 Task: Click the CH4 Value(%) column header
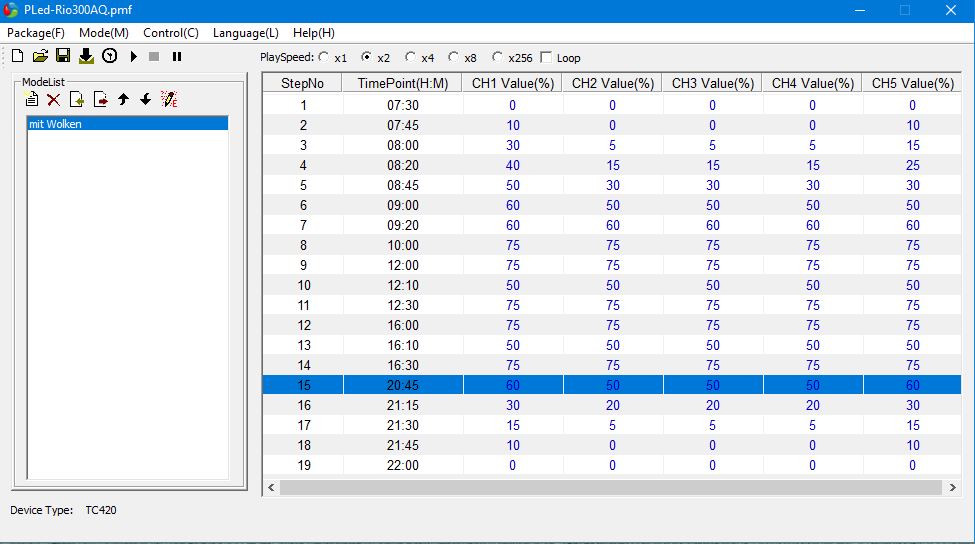(813, 83)
